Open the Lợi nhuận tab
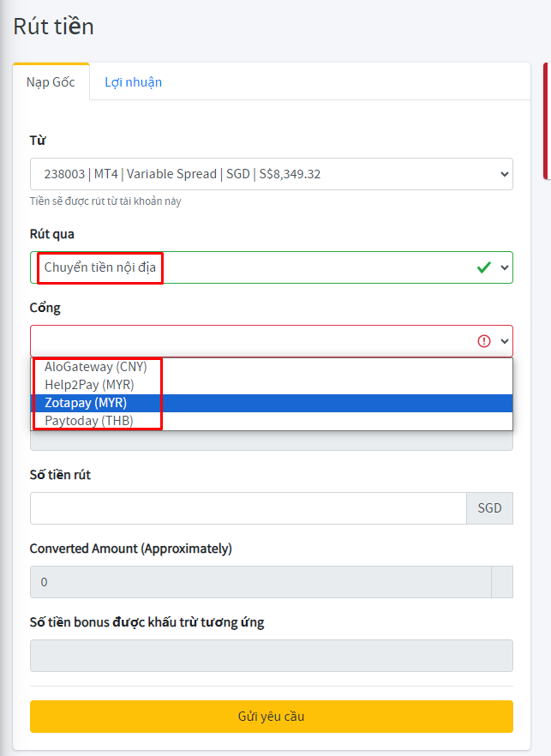Viewport: 551px width, 756px height. pos(133,82)
